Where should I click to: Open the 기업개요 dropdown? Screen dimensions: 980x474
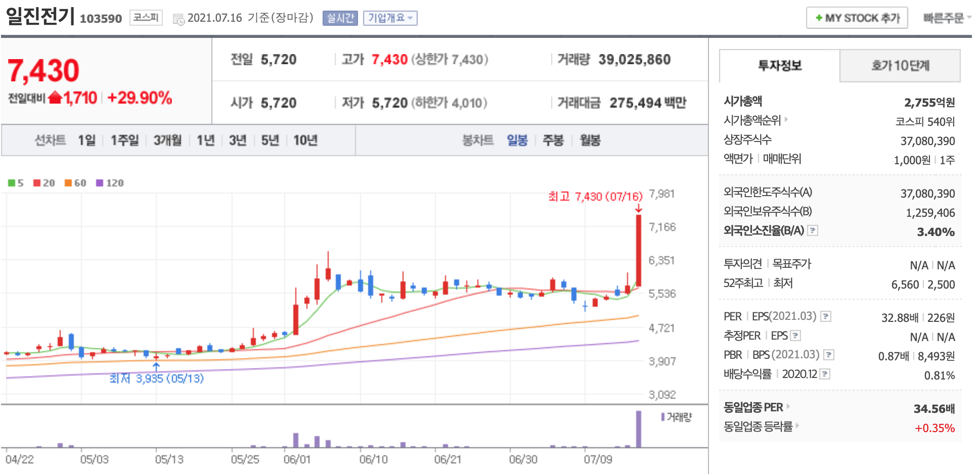[x=390, y=18]
